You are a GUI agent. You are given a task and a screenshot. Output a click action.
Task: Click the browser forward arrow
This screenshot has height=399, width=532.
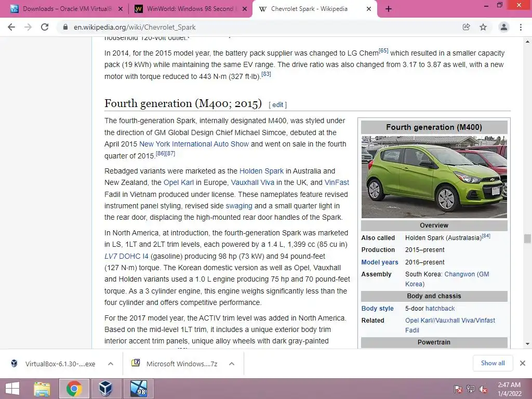pos(28,27)
